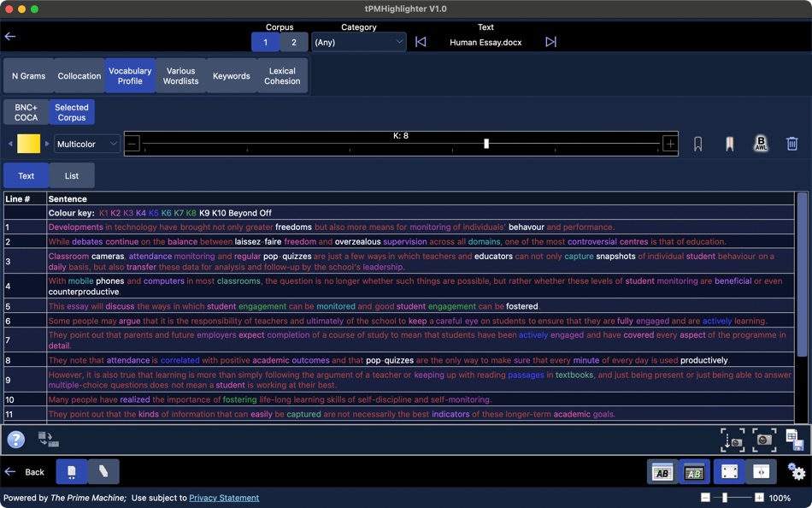This screenshot has width=812, height=508.
Task: Click the zoom slider handle
Action: [x=725, y=498]
